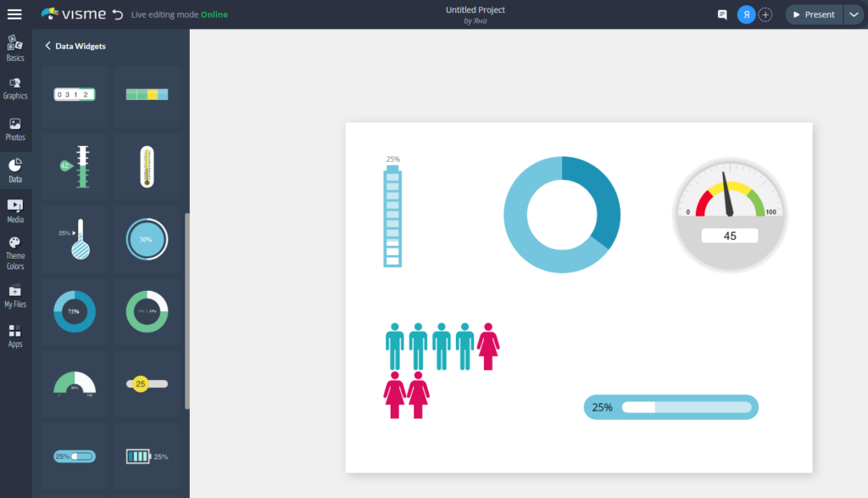Expand the Present options dropdown arrow
This screenshot has width=868, height=498.
[x=854, y=14]
